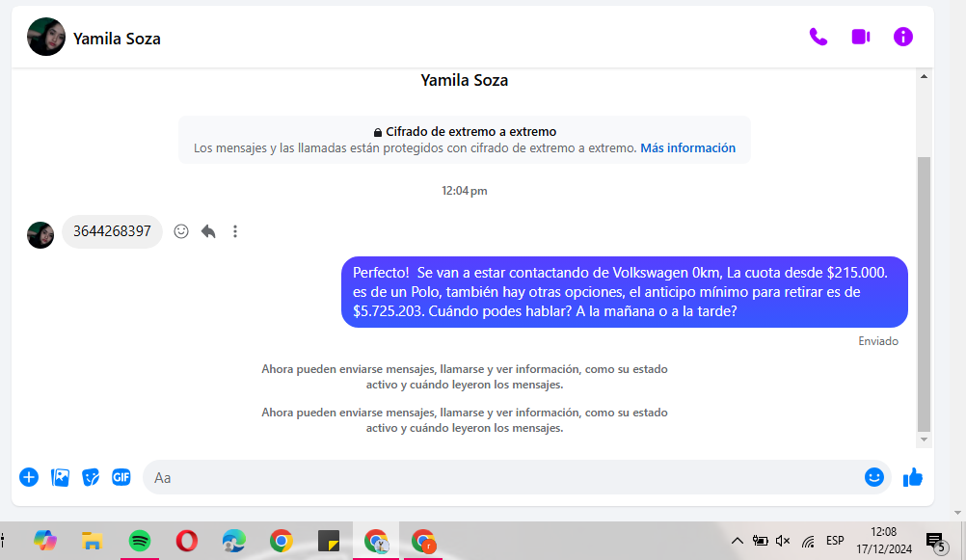This screenshot has height=560, width=966.
Task: Choose a sticker from the sticker icon
Action: click(91, 477)
